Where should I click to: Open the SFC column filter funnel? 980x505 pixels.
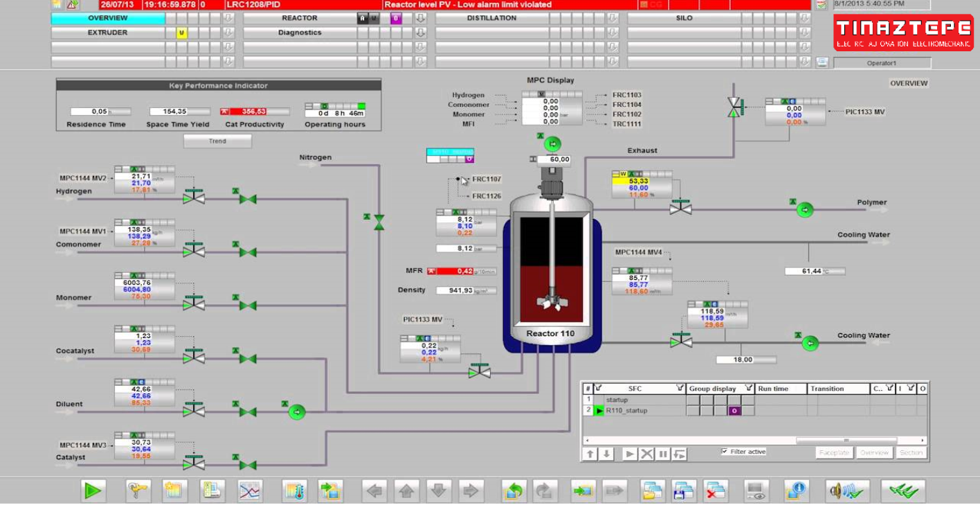pos(680,389)
